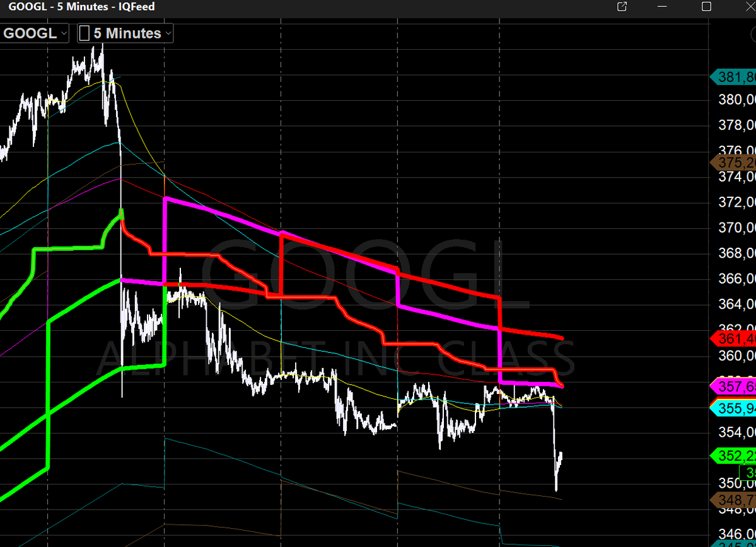The height and width of the screenshot is (547, 756).
Task: Open the 5 Minutes timeframe dropdown
Action: click(x=125, y=33)
